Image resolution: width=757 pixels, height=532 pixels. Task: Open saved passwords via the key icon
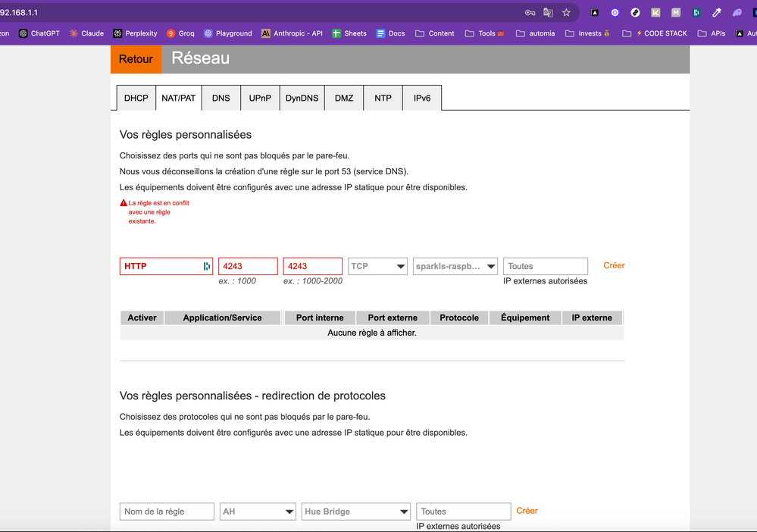coord(531,12)
